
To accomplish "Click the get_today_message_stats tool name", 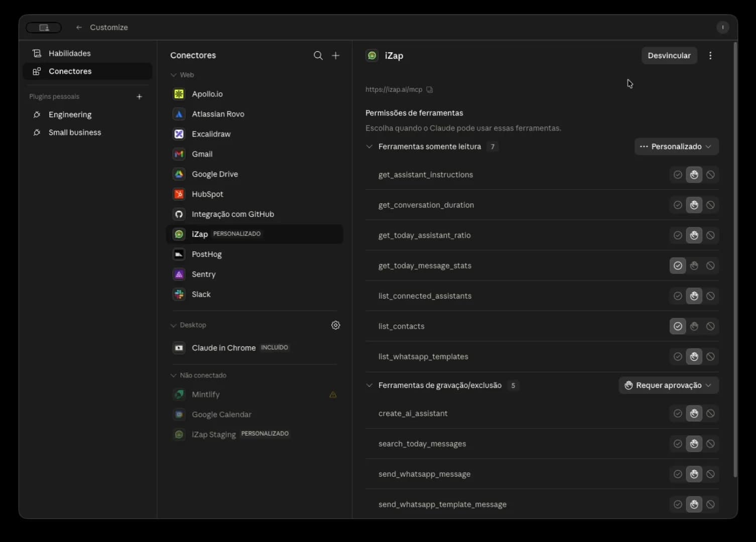I will [425, 265].
